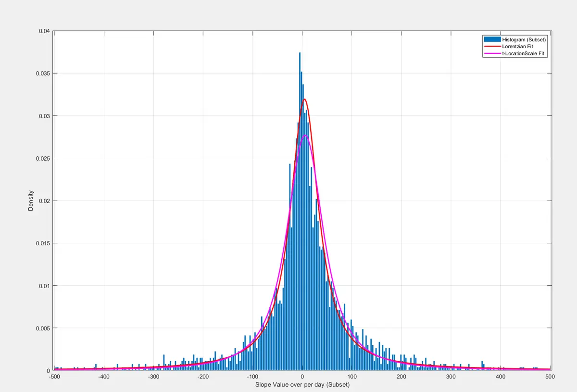Select the 'Histogram (Subset)' legend label
This screenshot has width=577, height=392.
(524, 39)
